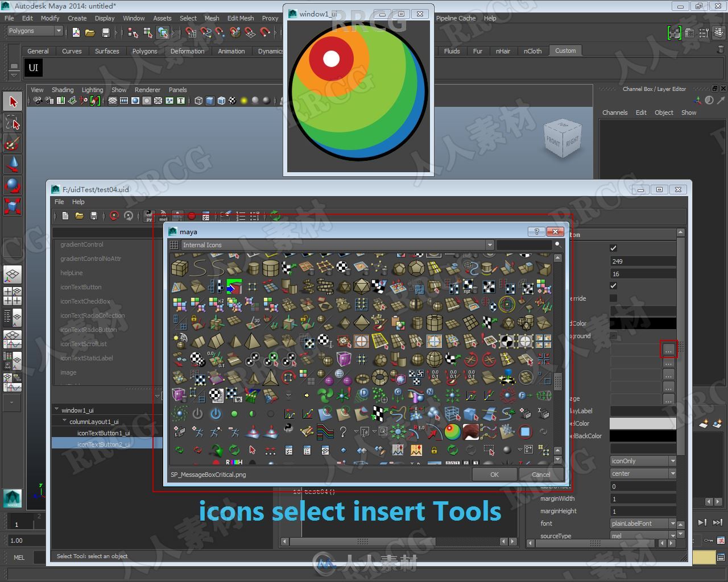
Task: Activate the Rotate tool in toolbox
Action: click(x=13, y=185)
